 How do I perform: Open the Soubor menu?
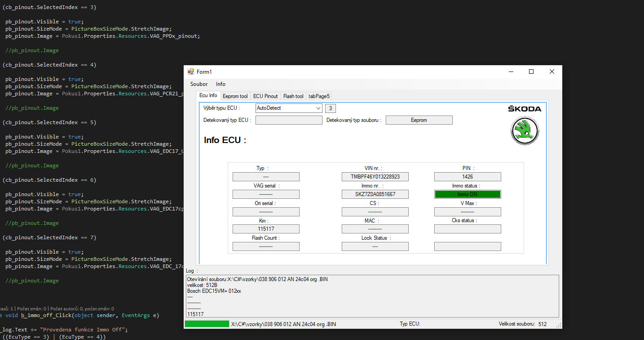click(199, 84)
